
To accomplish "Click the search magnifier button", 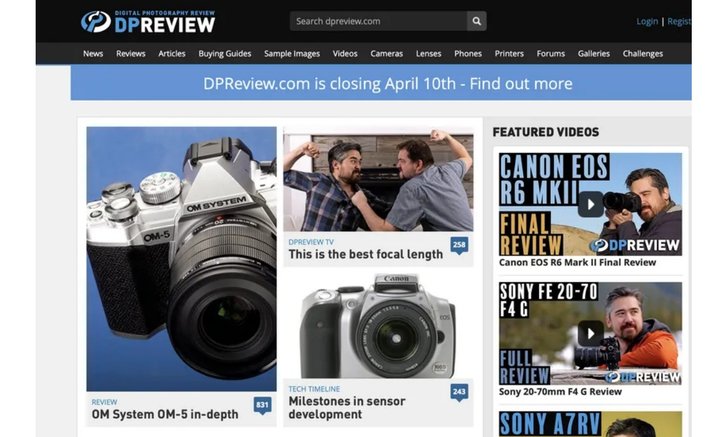I will (x=476, y=21).
